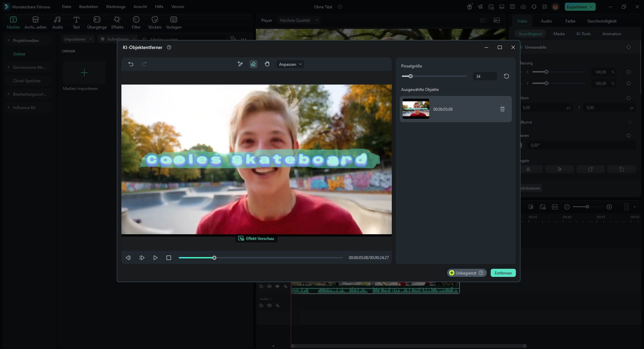The height and width of the screenshot is (349, 644).
Task: Expand the Gemeinsame Medien item
Action: (x=9, y=67)
